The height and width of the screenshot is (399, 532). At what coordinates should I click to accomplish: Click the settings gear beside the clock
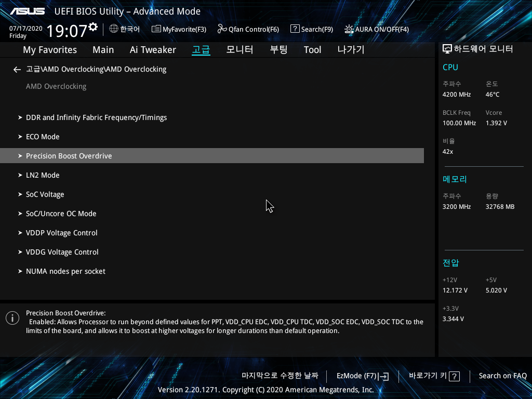click(x=93, y=27)
